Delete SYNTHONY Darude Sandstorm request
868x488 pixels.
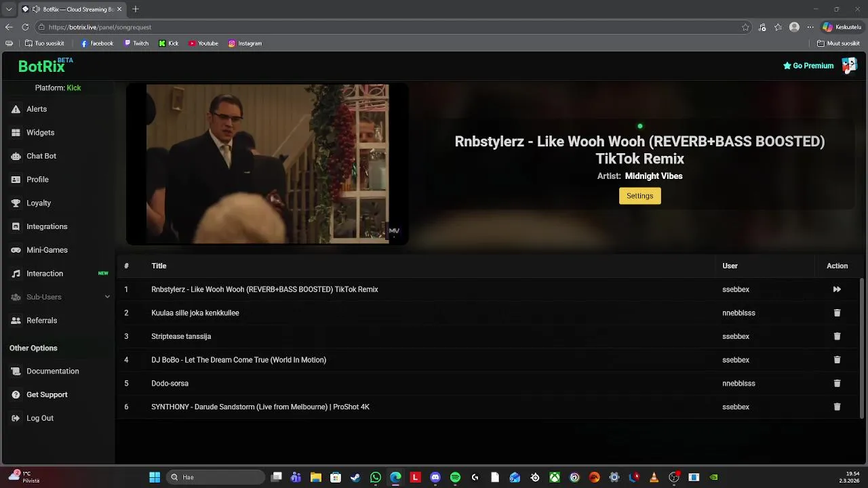click(x=837, y=407)
